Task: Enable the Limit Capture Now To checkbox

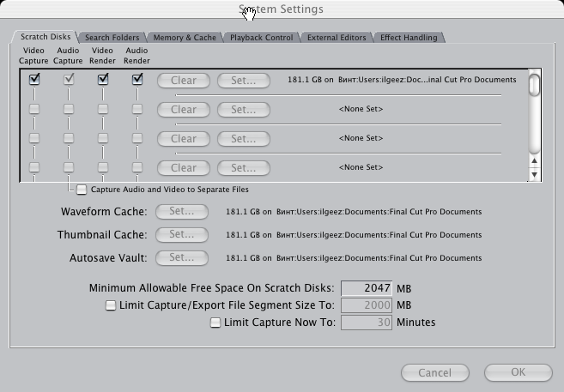Action: [215, 323]
